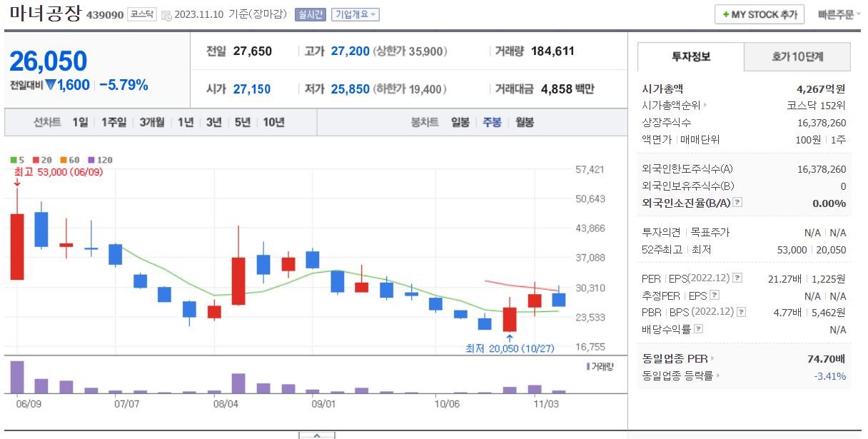This screenshot has height=439, width=868.
Task: Click the tall red candlestick at 08/04
Action: 238,281
